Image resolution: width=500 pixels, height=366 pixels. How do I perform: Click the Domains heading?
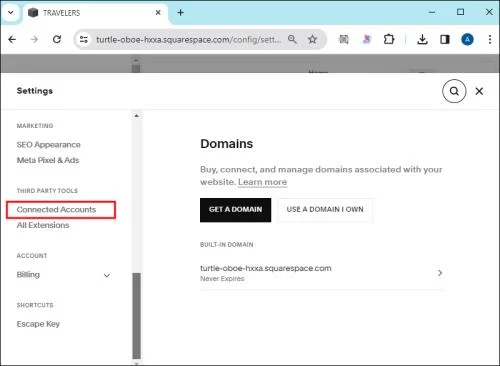click(x=227, y=144)
